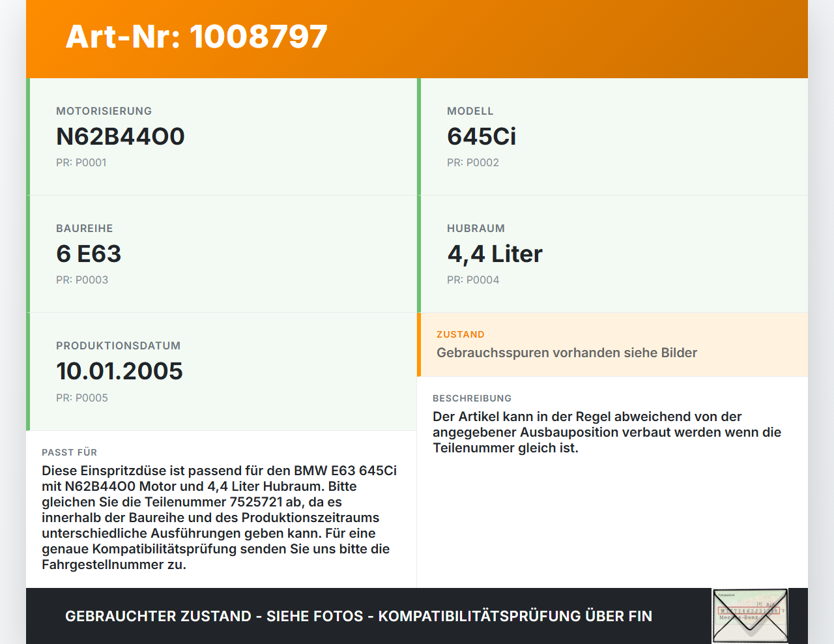The height and width of the screenshot is (644, 834).
Task: Click the code PR: P0002
Action: pos(473,163)
